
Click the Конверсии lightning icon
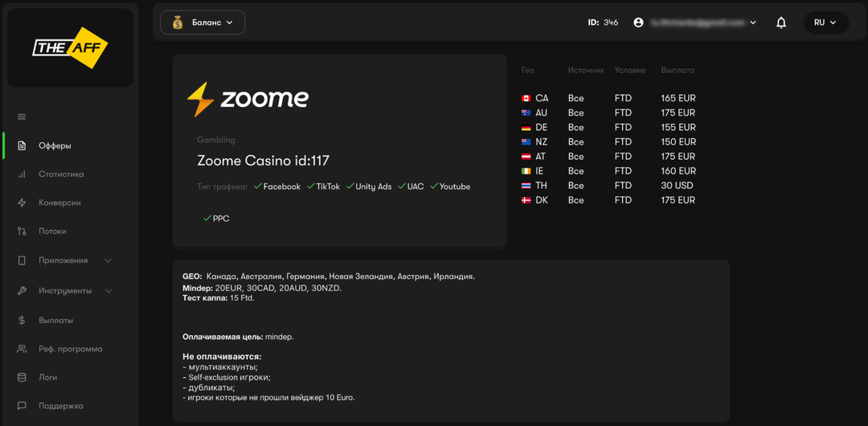(22, 203)
